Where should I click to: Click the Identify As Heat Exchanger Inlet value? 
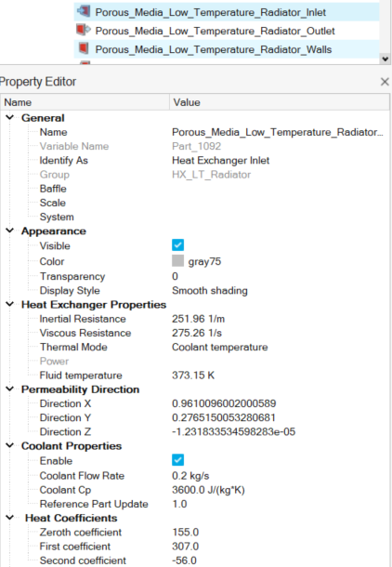click(x=220, y=161)
